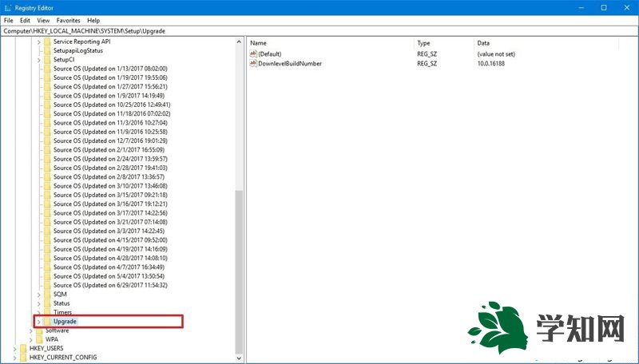
Task: Click folder icon for Source OS 12/7/2016 19:01:29
Action: click(x=47, y=140)
